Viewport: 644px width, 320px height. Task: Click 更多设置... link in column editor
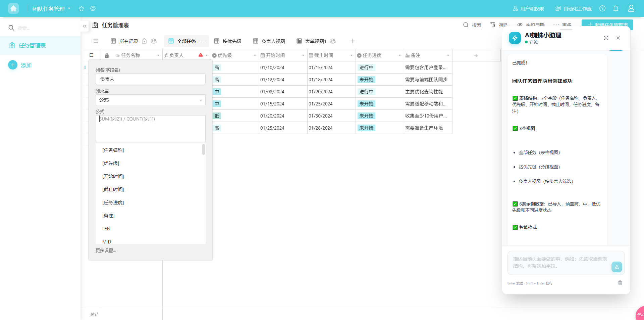pos(106,250)
